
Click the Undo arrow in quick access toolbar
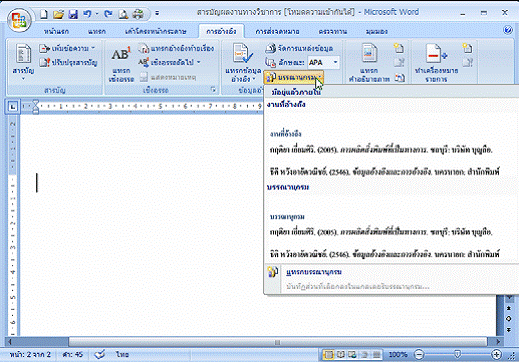[x=87, y=14]
